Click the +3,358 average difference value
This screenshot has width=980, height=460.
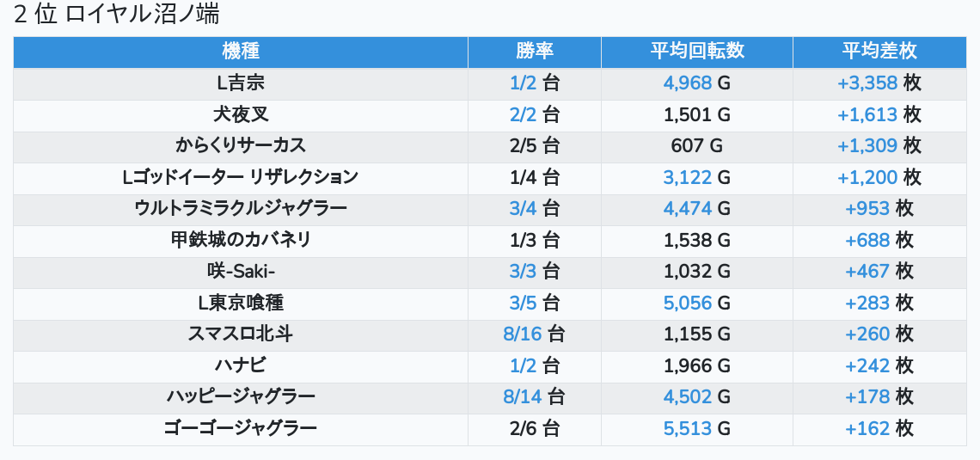coord(867,83)
